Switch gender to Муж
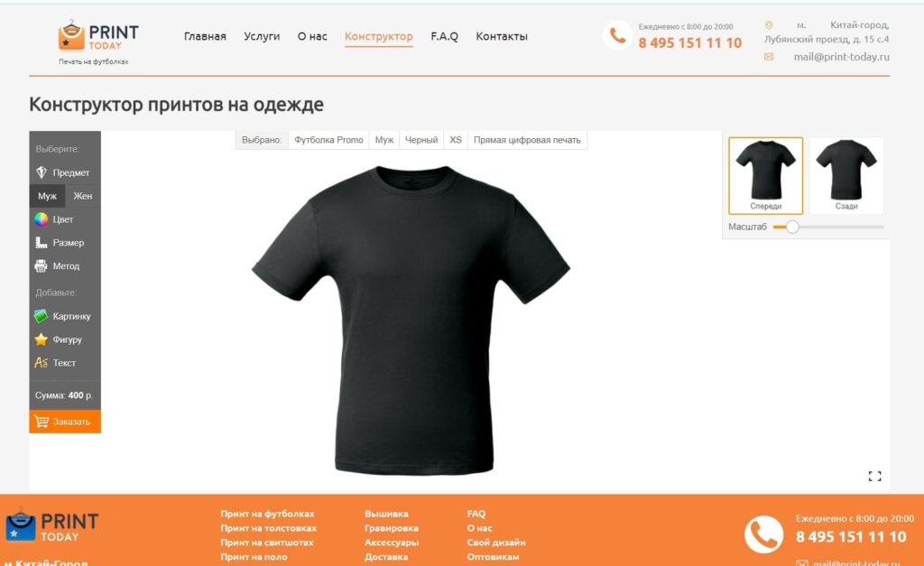924x566 pixels. [x=47, y=196]
